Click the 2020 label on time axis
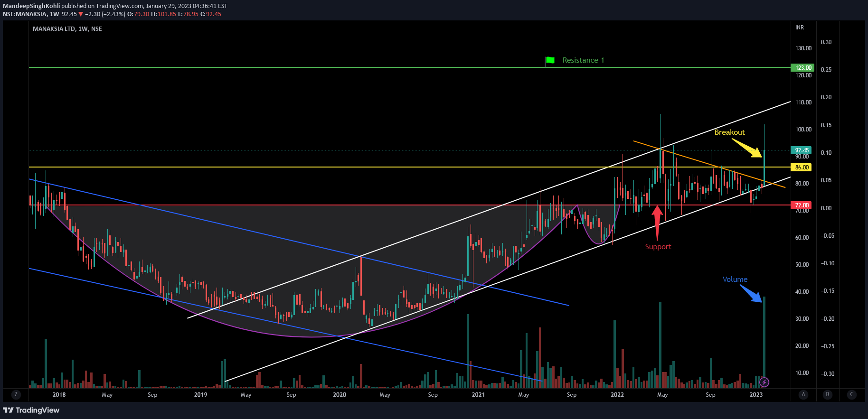 pyautogui.click(x=340, y=395)
